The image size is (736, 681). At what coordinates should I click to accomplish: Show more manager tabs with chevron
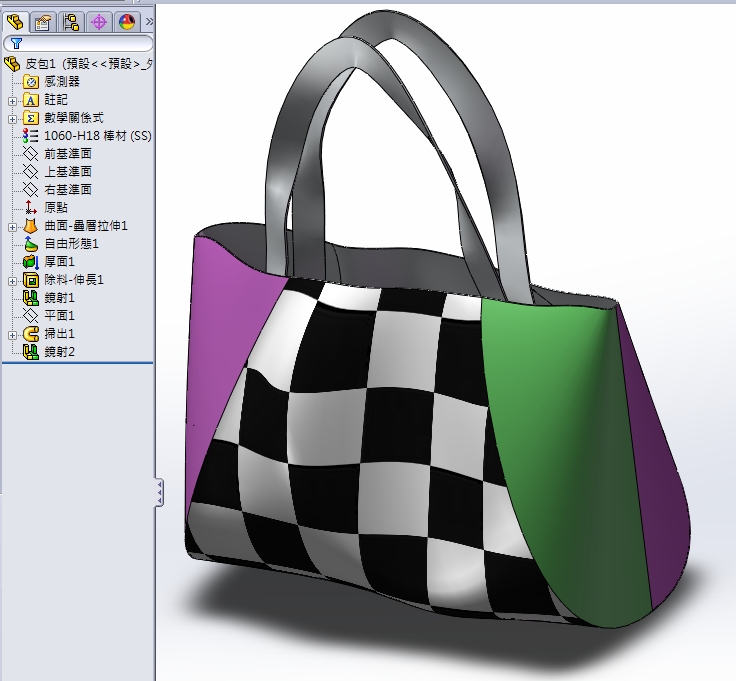click(x=149, y=22)
